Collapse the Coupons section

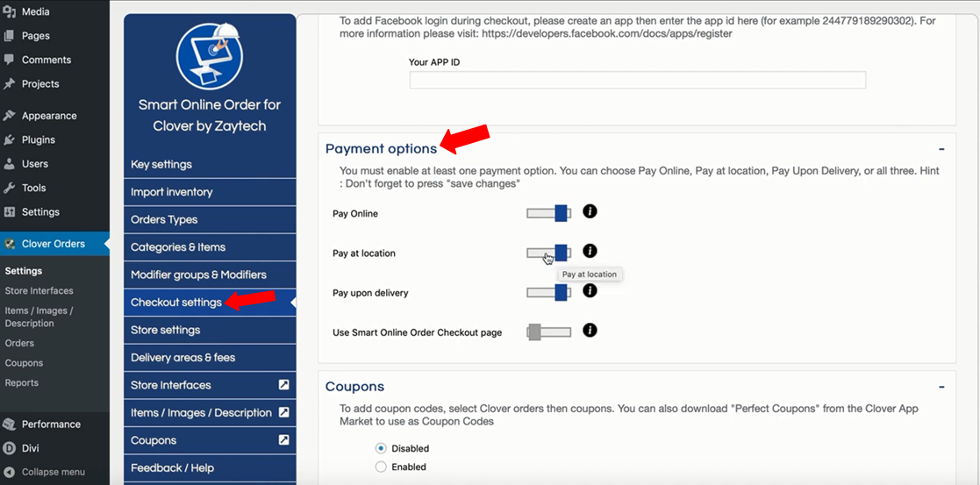[x=941, y=387]
